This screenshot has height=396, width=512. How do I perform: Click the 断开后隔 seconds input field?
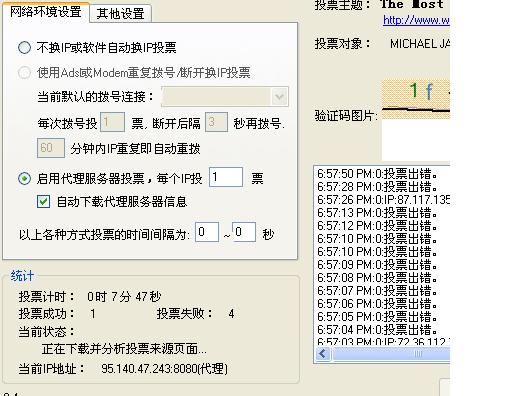click(216, 122)
